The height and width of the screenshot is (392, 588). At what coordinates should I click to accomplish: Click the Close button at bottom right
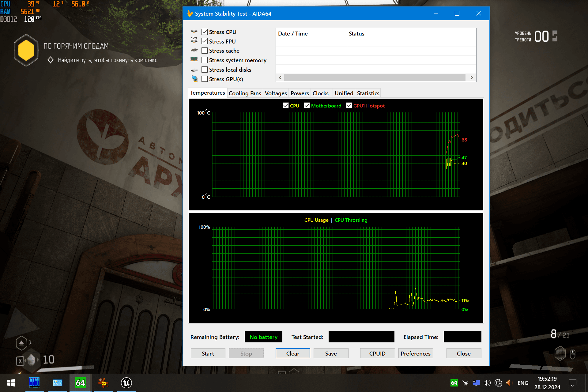coord(464,353)
